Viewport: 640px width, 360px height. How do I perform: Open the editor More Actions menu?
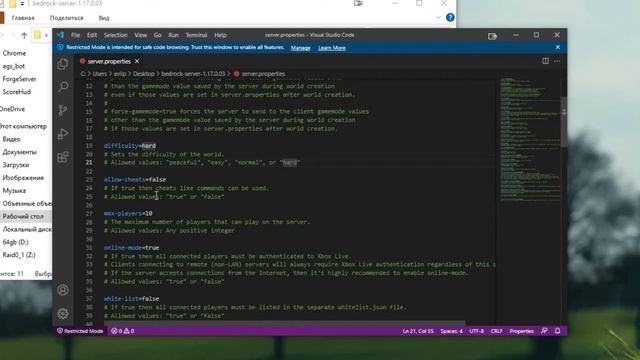(557, 61)
